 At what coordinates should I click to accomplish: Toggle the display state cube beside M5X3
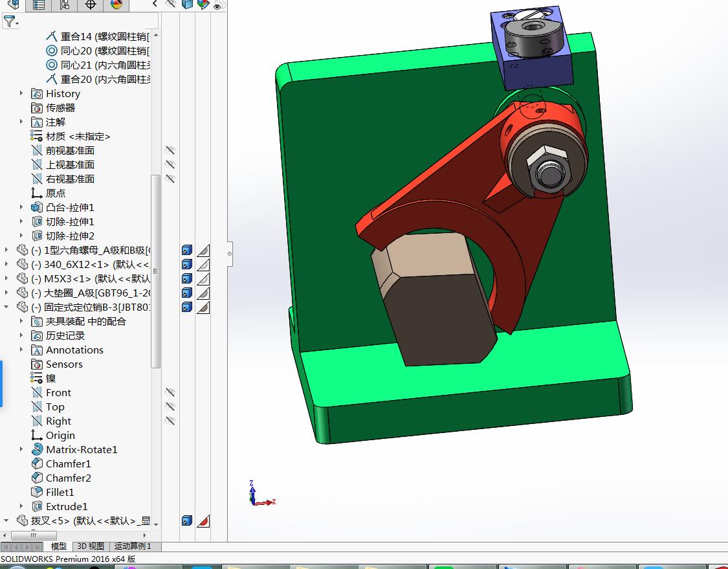click(186, 278)
